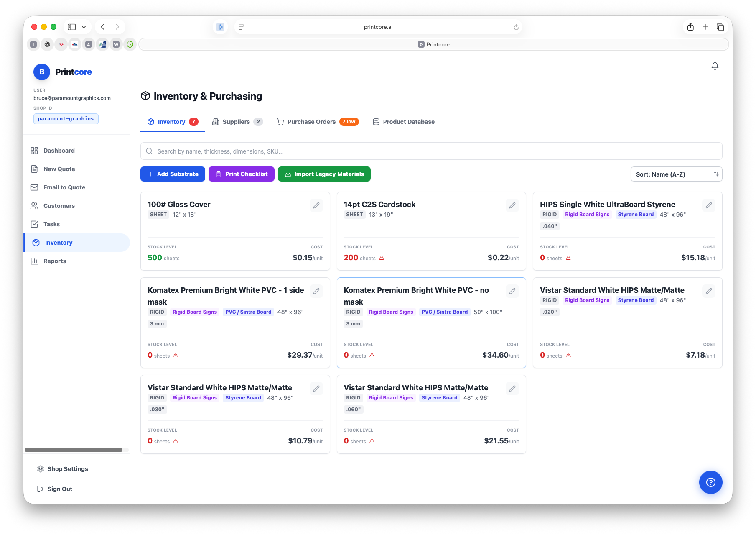Open the blue help question mark button

[x=710, y=482]
